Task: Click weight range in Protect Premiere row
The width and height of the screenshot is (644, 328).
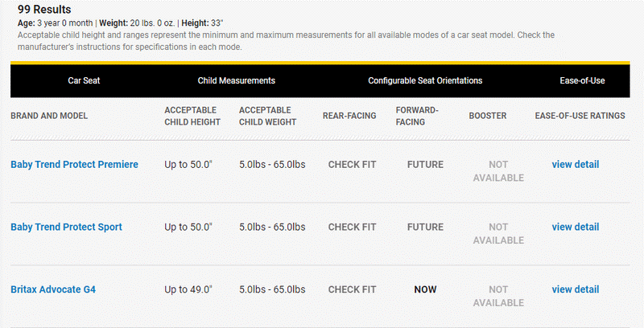Action: pyautogui.click(x=272, y=165)
